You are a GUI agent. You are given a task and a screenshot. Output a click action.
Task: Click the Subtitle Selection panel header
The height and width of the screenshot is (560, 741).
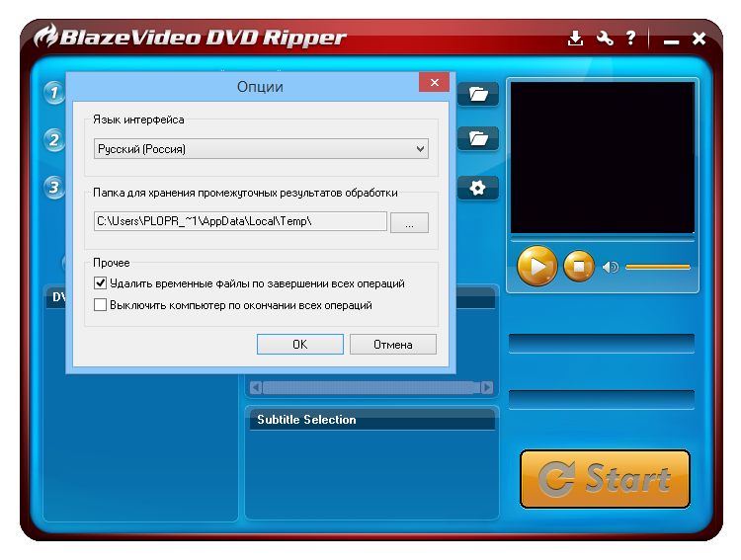tap(371, 419)
